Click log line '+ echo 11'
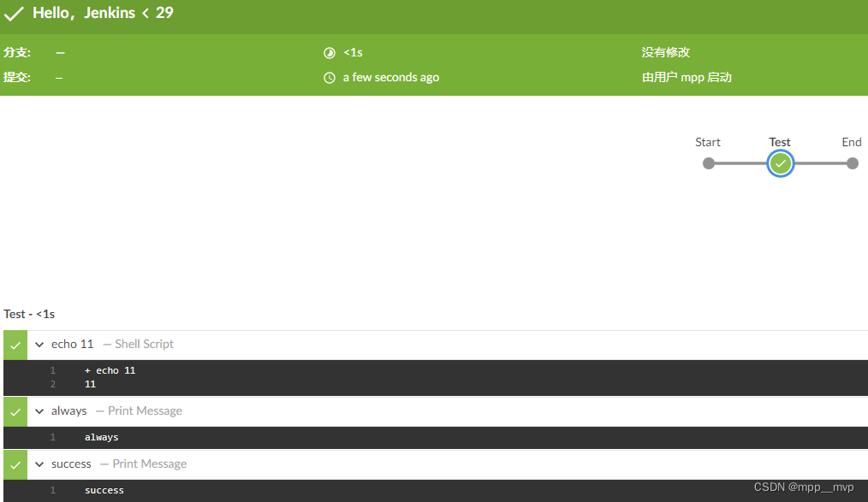This screenshot has width=868, height=502. [x=110, y=370]
